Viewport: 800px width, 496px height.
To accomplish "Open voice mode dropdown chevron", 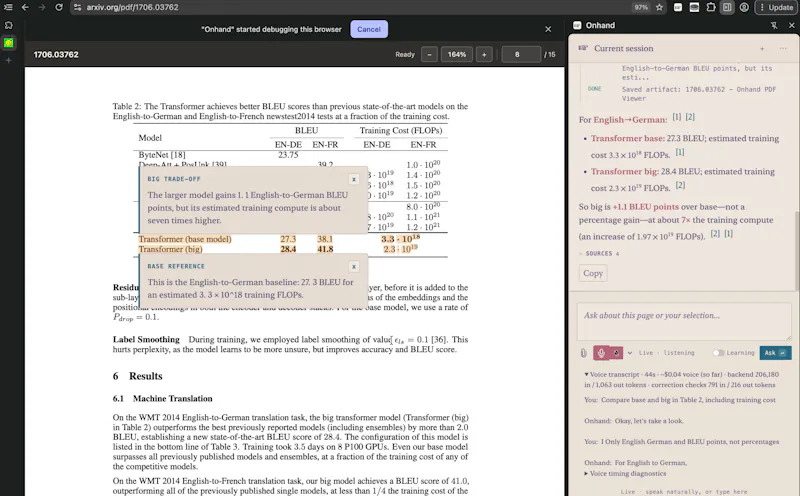I will pyautogui.click(x=630, y=353).
